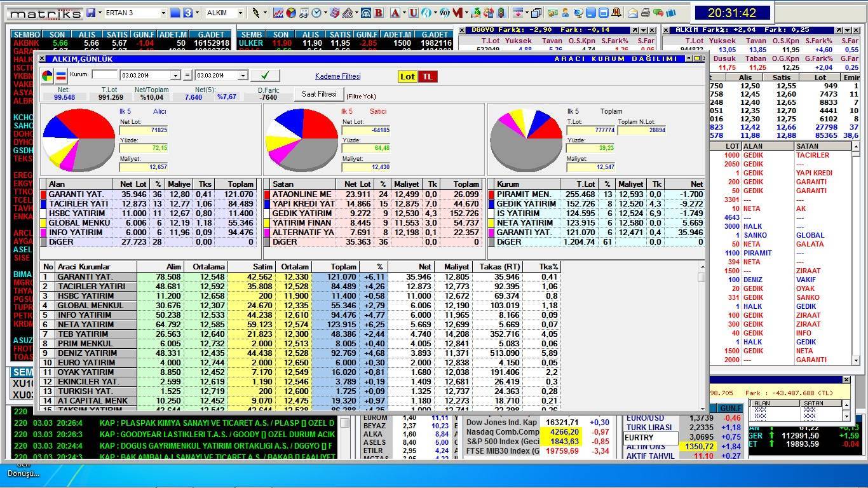The height and width of the screenshot is (488, 868).
Task: Click the red GARANTI YAT. color swatch
Action: tap(43, 194)
